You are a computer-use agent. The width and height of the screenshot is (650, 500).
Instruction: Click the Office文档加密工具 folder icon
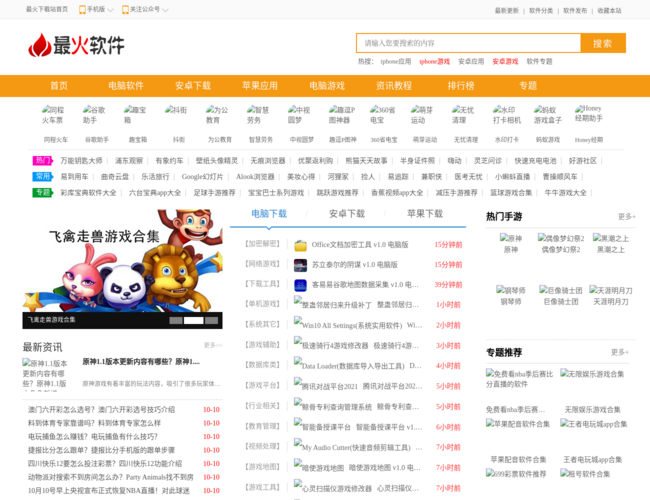point(300,245)
